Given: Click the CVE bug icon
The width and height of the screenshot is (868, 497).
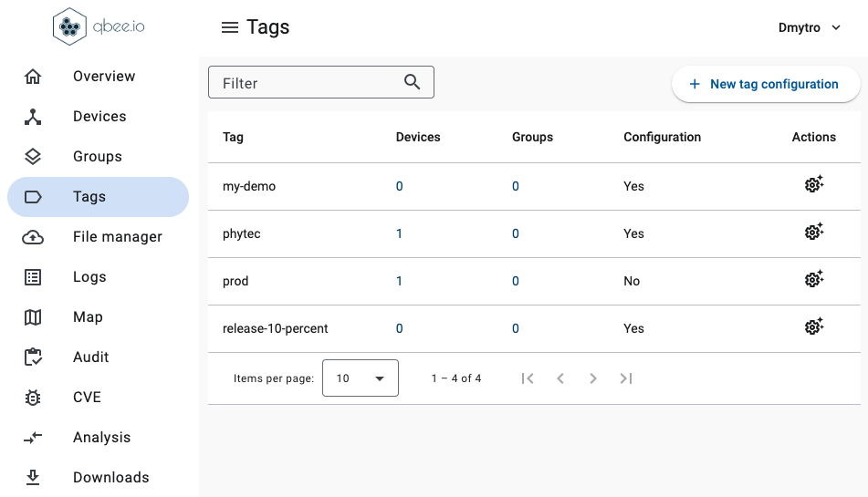Looking at the screenshot, I should 33,398.
